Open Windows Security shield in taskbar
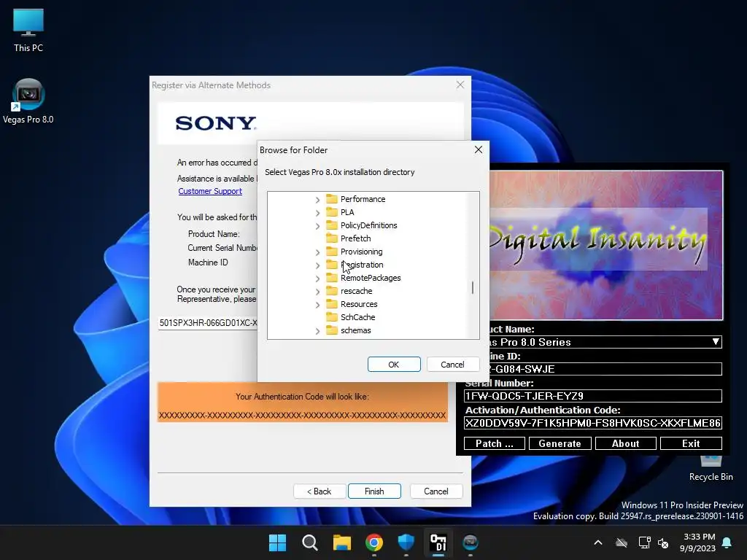747x560 pixels. [406, 542]
